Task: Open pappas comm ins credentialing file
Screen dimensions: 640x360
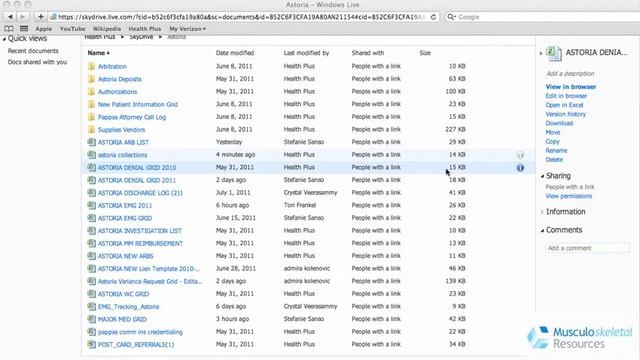Action: [x=140, y=332]
